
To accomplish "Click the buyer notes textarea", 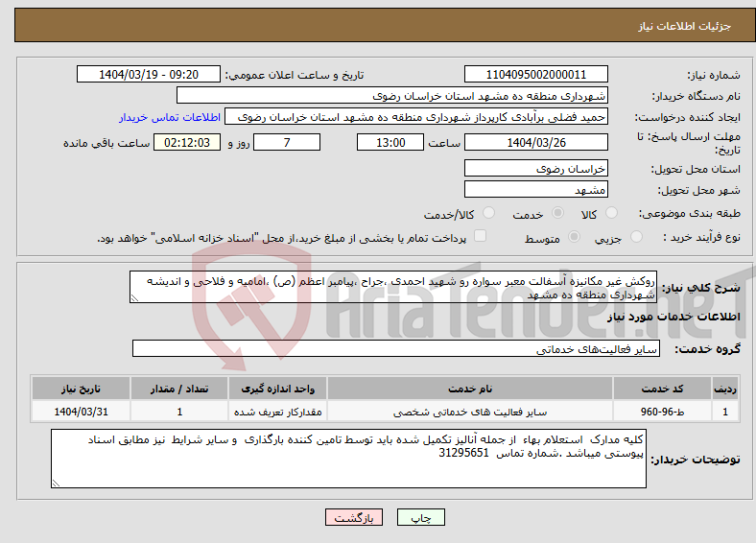I will pos(348,459).
